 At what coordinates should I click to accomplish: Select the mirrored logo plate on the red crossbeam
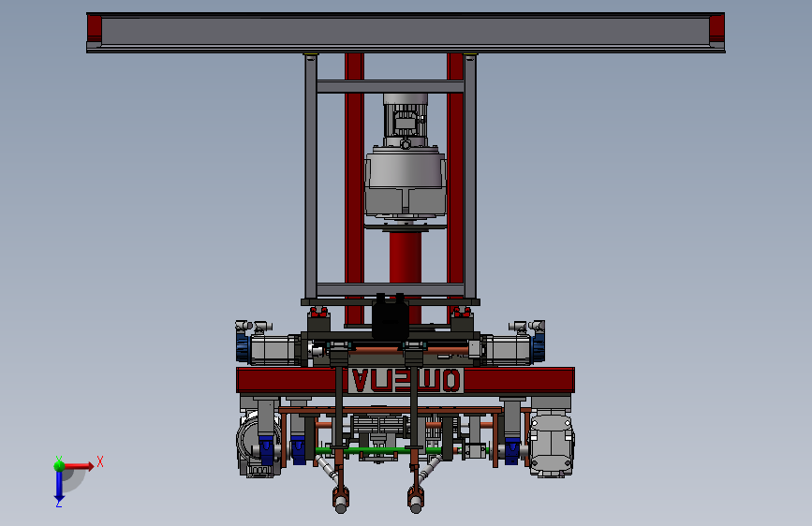click(405, 381)
